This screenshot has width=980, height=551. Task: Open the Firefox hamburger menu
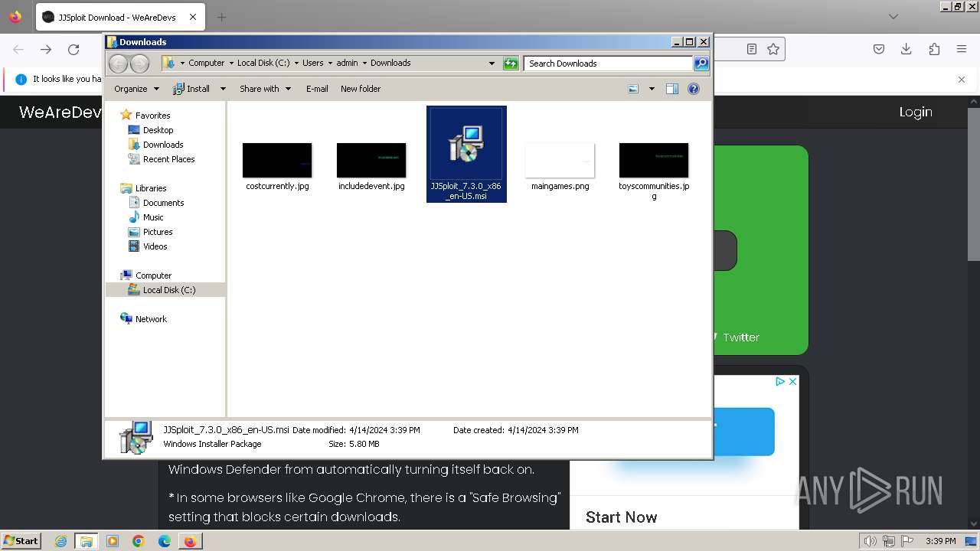click(x=962, y=49)
